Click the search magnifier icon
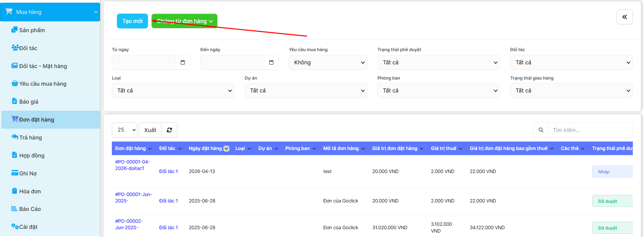This screenshot has width=644, height=237. 541,130
